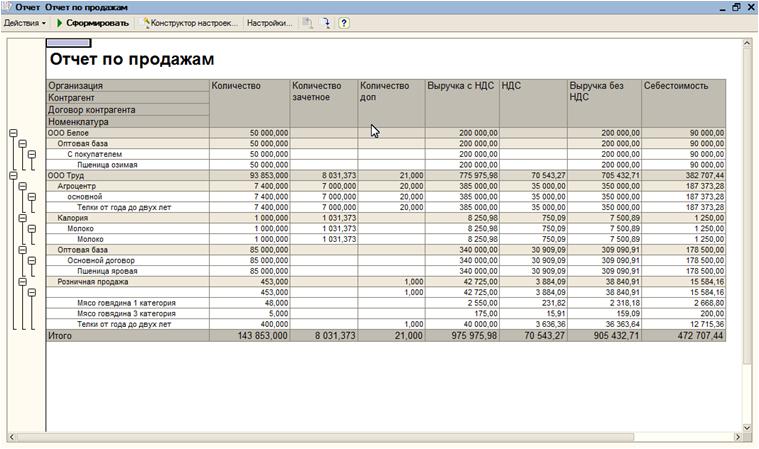Collapse the основной contract level
759x449 pixels.
31,197
